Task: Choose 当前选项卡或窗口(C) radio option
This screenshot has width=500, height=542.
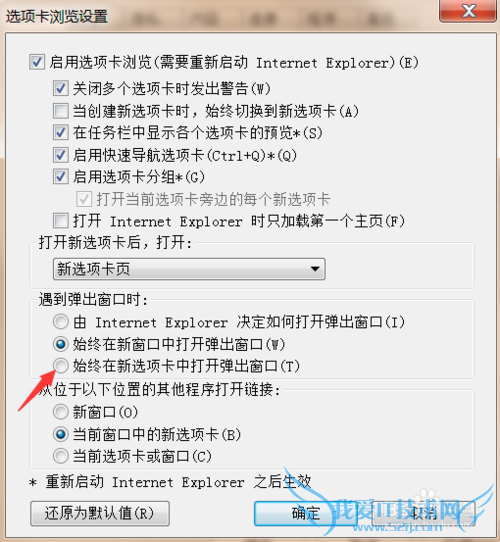Action: click(x=61, y=456)
